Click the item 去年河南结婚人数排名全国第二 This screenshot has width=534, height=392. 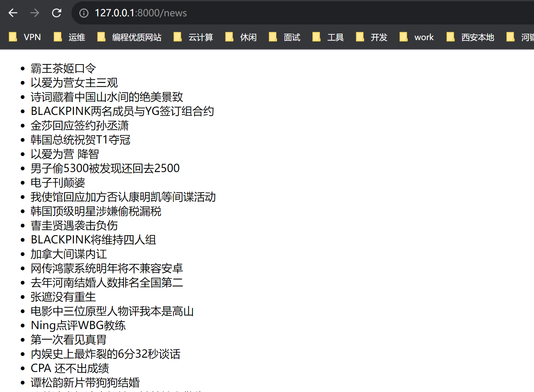(x=107, y=283)
